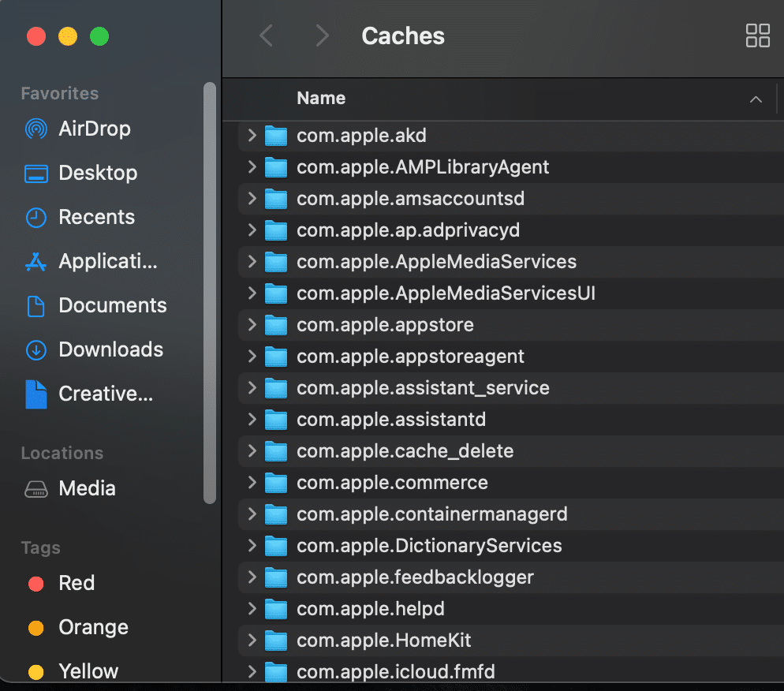The image size is (784, 691).
Task: Expand the com.apple.akd folder
Action: [251, 135]
